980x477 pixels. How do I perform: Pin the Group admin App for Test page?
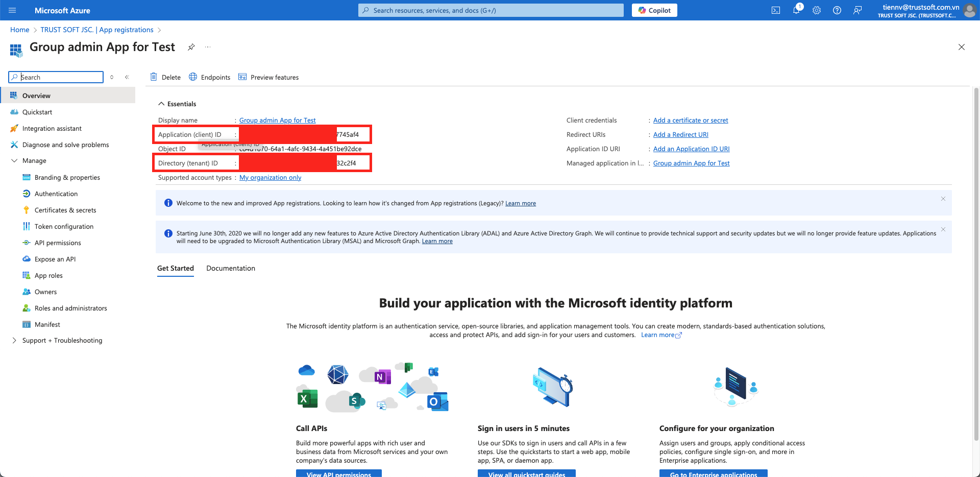point(191,47)
